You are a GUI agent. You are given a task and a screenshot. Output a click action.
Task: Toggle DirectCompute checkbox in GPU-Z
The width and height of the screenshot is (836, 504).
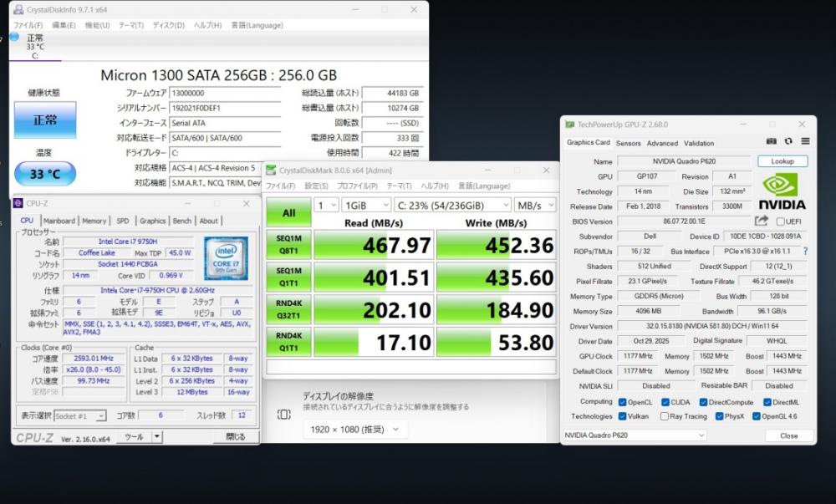tap(703, 402)
